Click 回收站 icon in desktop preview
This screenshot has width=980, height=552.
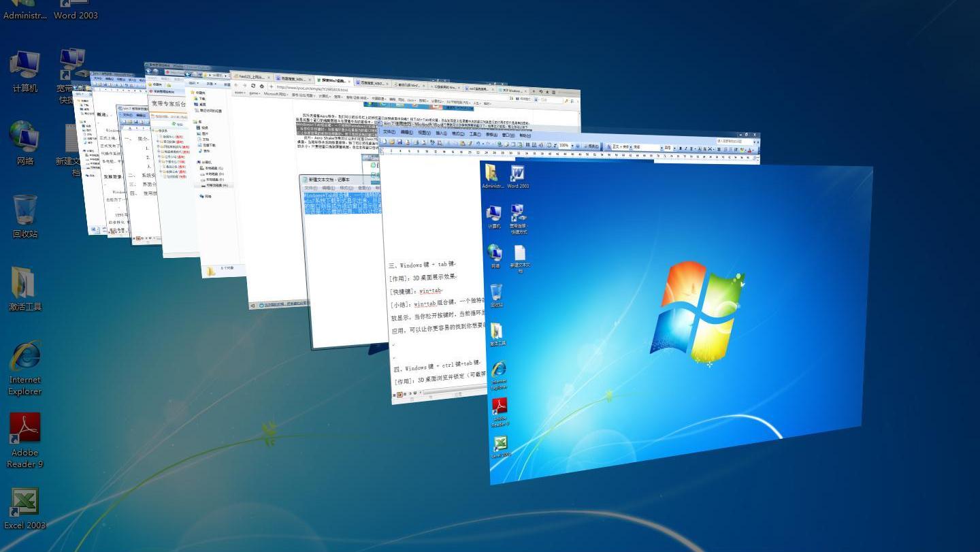click(496, 296)
